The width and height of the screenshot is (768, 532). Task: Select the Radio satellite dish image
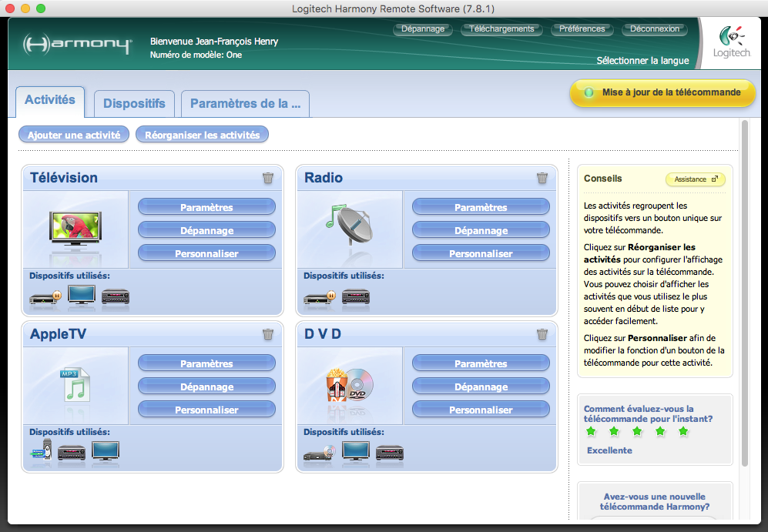pyautogui.click(x=349, y=225)
